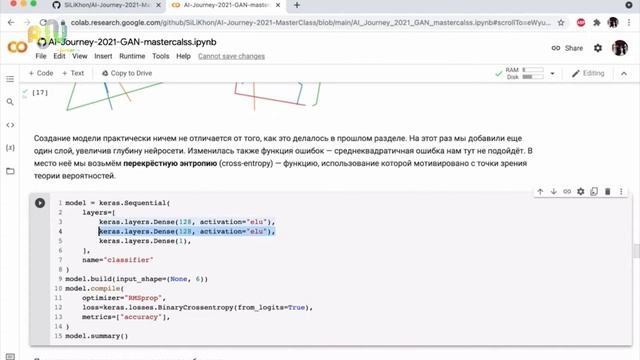
Task: Click Copy to Drive button
Action: (x=127, y=73)
